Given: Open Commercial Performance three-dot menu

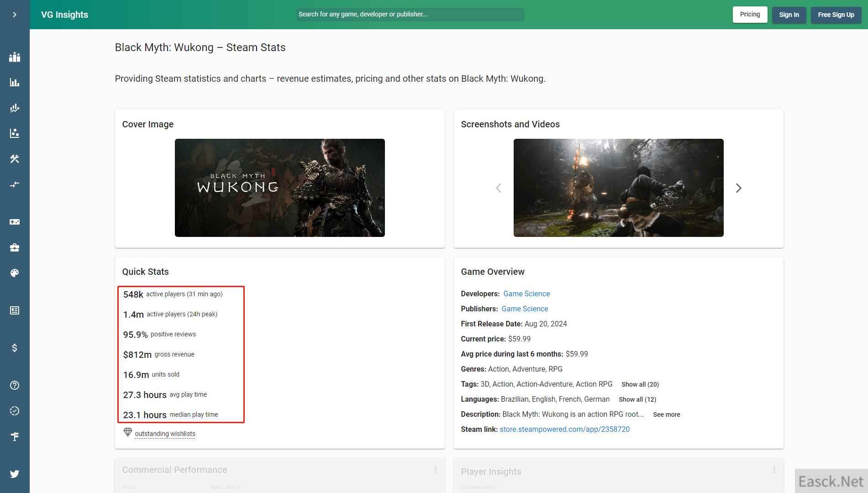Looking at the screenshot, I should [436, 469].
